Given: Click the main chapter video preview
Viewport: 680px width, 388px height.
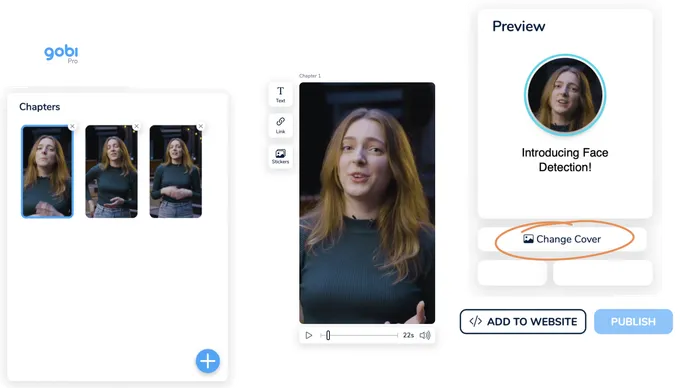Looking at the screenshot, I should [367, 203].
